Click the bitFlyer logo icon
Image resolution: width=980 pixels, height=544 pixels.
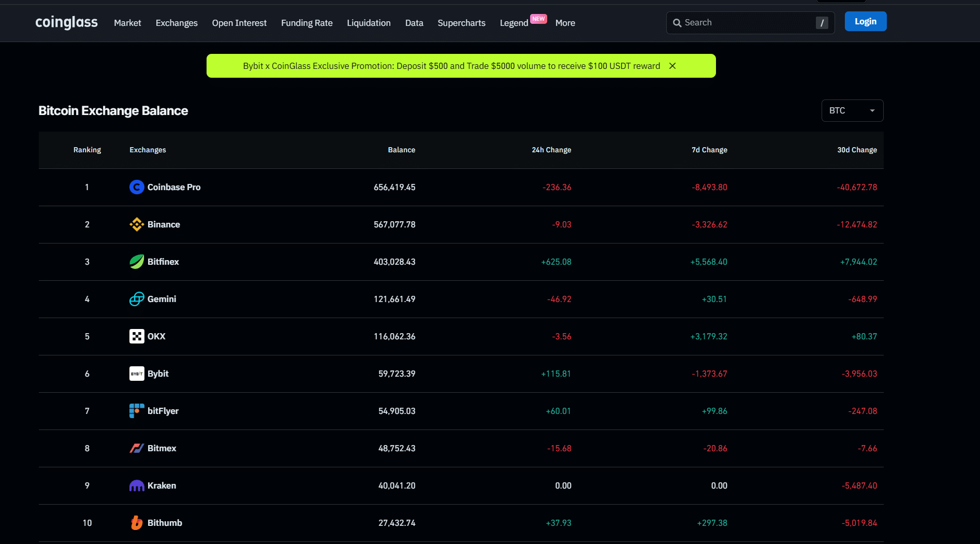click(x=137, y=411)
